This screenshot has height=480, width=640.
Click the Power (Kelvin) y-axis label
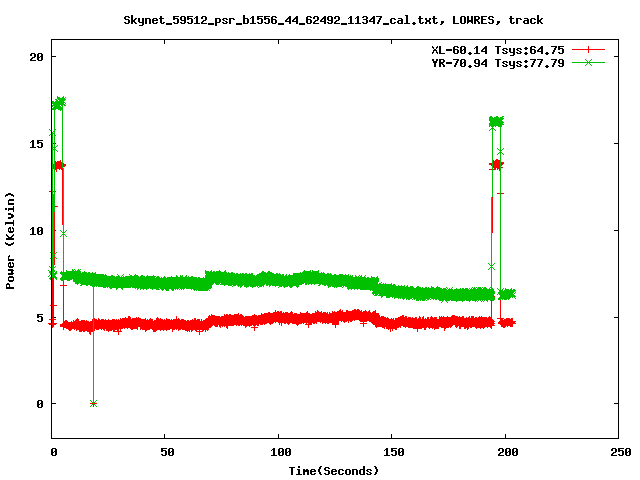tap(10, 241)
